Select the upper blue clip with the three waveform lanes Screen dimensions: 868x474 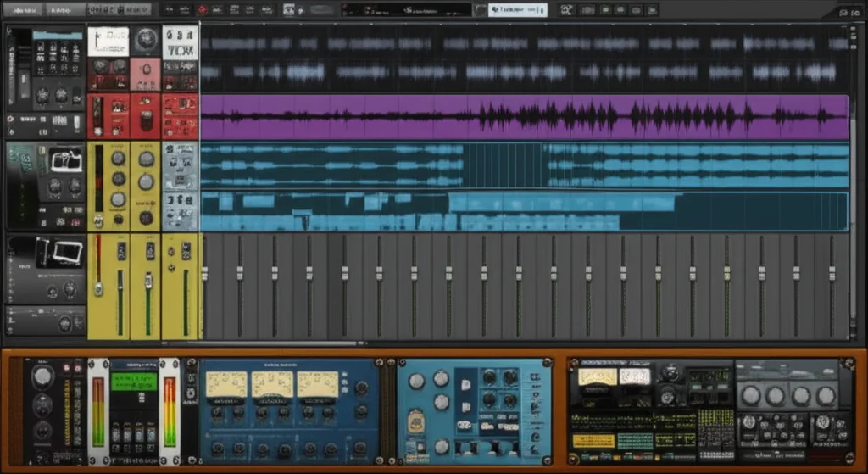pyautogui.click(x=524, y=165)
